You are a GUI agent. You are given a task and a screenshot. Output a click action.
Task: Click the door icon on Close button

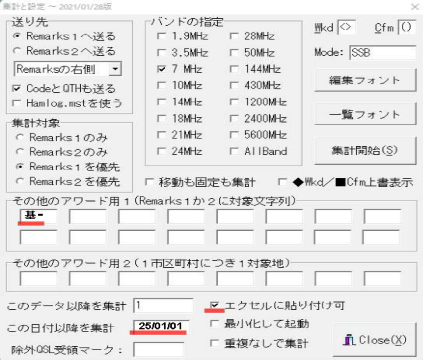(x=349, y=340)
